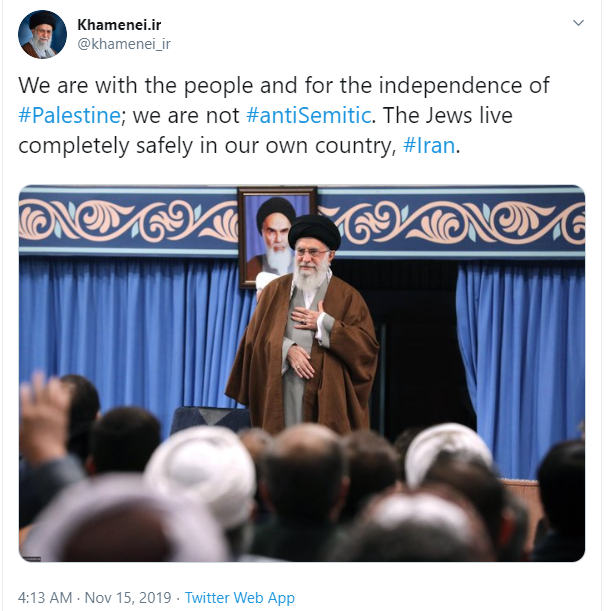Screen dimensions: 614x611
Task: Click the text "completely safely in our own country"
Action: tap(205, 146)
